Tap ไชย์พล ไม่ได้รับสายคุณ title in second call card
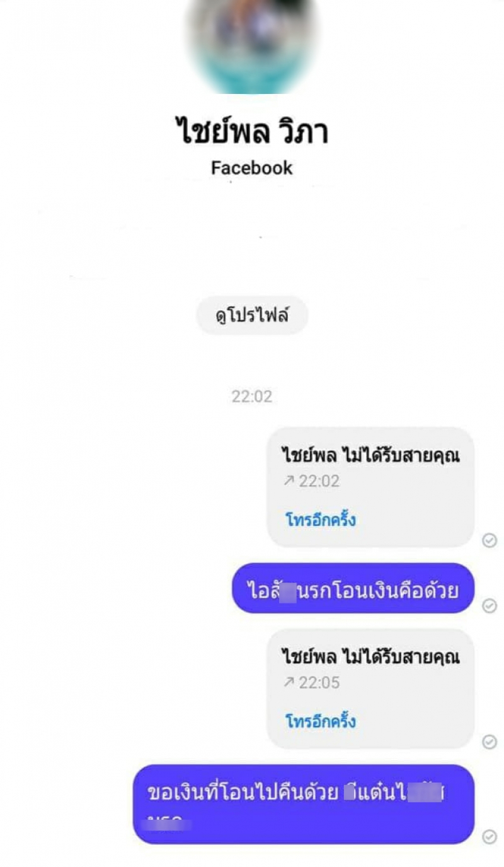 point(370,656)
